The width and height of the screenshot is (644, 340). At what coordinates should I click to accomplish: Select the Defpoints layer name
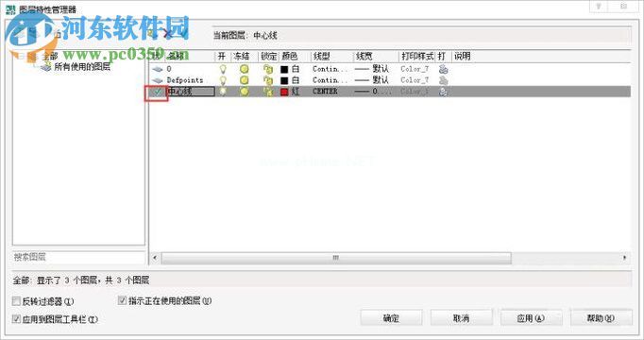[185, 80]
